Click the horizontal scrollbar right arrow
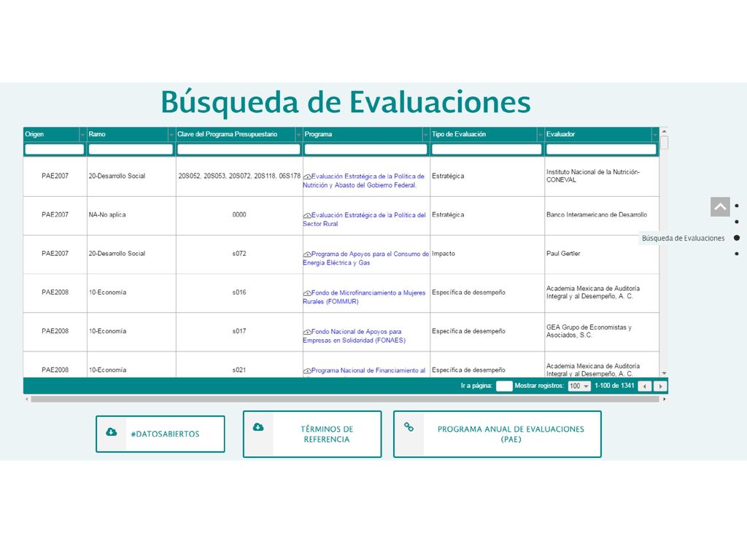This screenshot has width=747, height=560. click(x=664, y=399)
